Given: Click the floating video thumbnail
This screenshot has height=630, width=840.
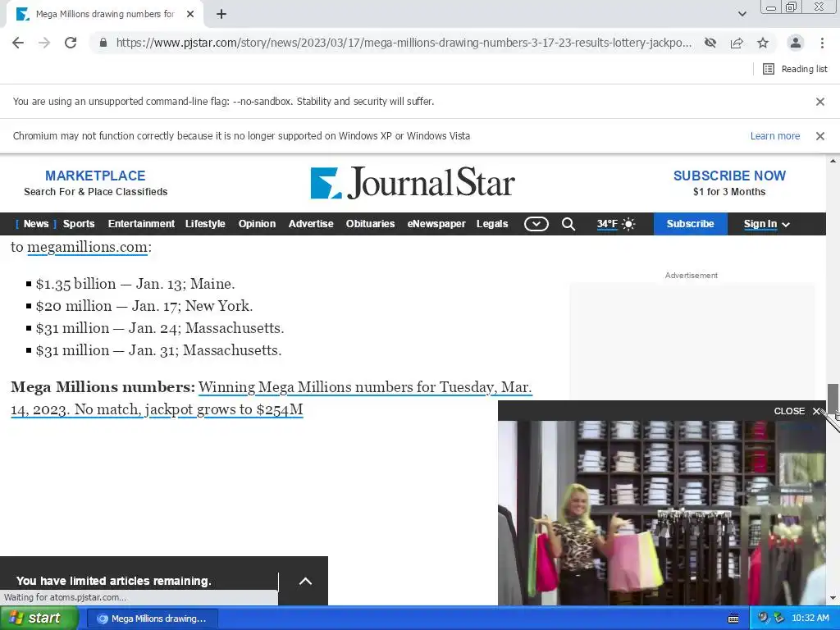Looking at the screenshot, I should point(662,514).
